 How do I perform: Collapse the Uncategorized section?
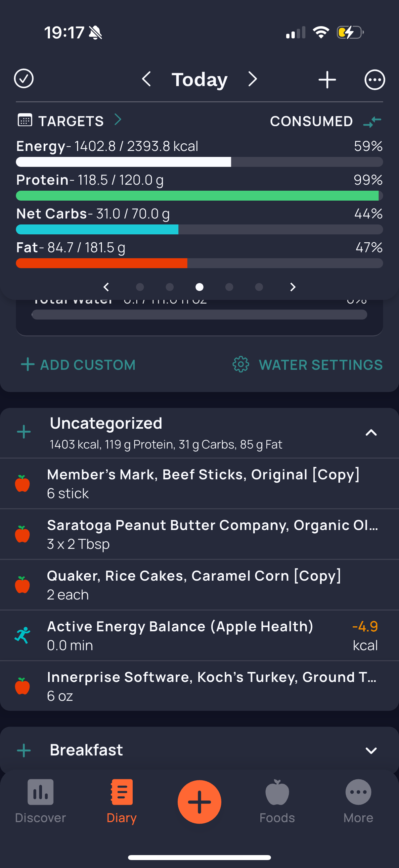point(371,433)
